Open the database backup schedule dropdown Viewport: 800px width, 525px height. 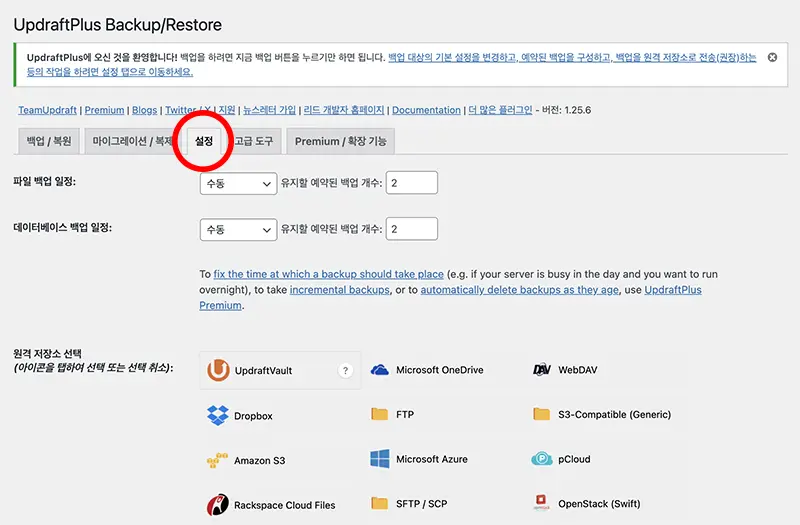point(238,230)
